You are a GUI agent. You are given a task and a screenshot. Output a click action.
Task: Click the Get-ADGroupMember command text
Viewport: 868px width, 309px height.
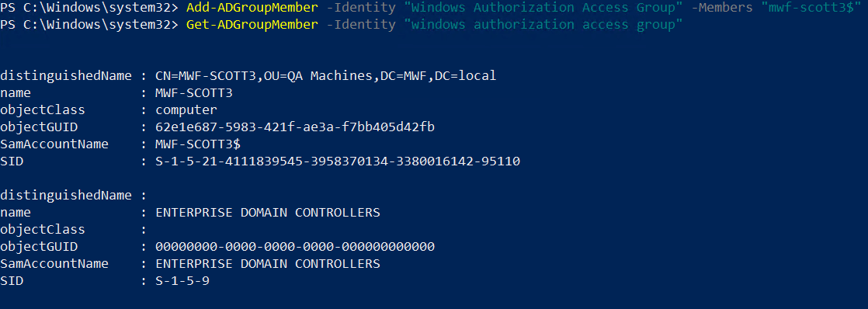pyautogui.click(x=252, y=25)
